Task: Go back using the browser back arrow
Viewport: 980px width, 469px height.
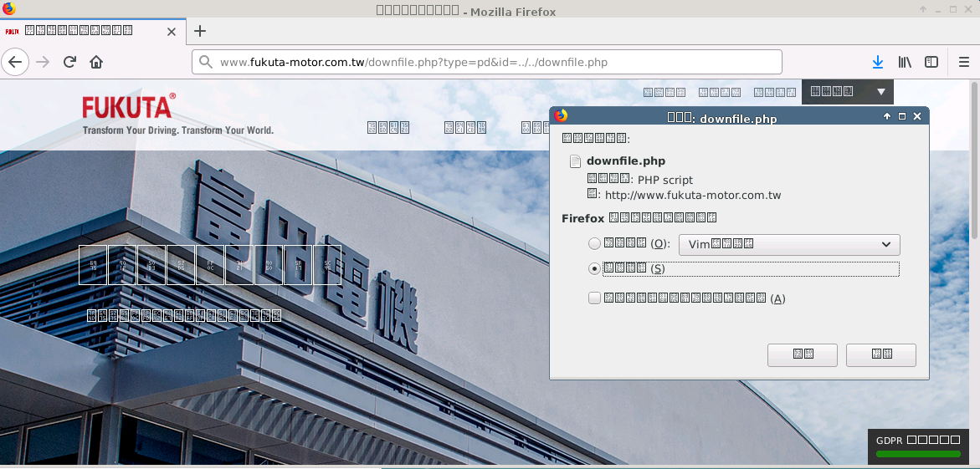Action: (15, 62)
